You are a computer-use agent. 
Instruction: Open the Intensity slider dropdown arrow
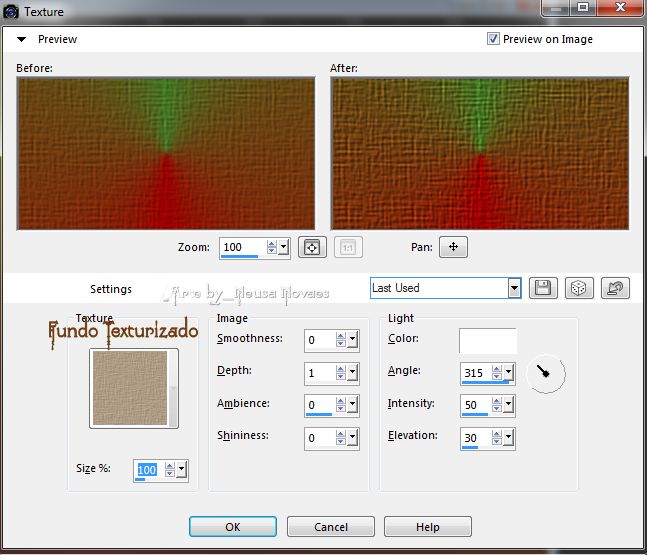pos(508,405)
